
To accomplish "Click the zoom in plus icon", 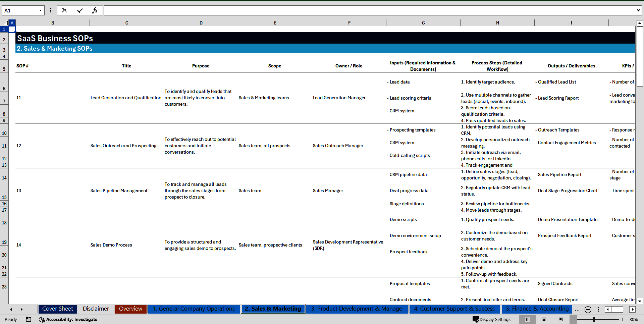I will click(x=623, y=319).
